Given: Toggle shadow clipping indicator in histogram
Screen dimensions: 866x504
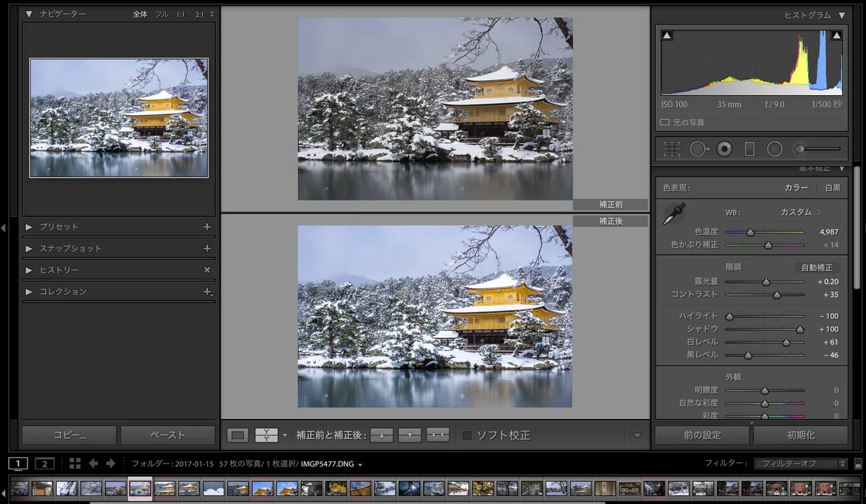Looking at the screenshot, I should pyautogui.click(x=667, y=35).
